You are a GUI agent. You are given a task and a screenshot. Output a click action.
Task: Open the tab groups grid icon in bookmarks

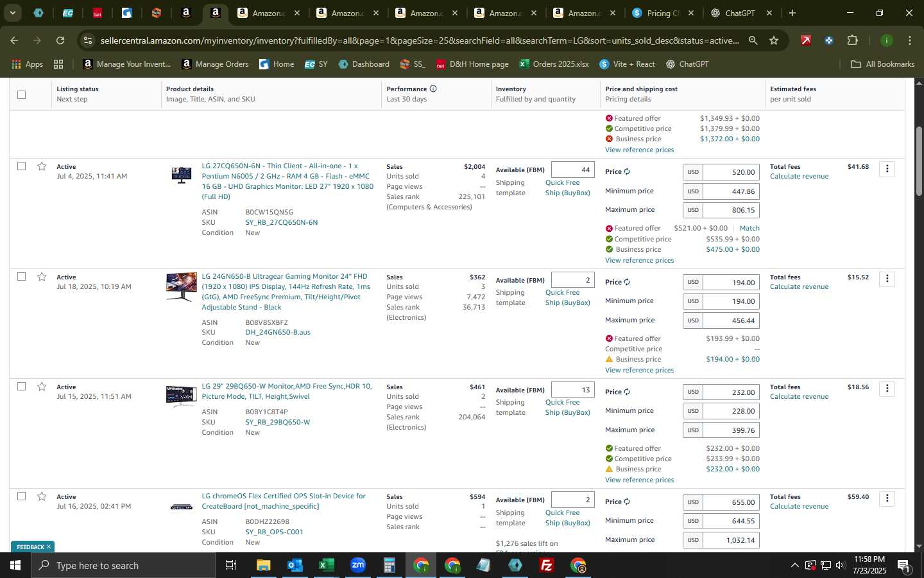pos(58,64)
